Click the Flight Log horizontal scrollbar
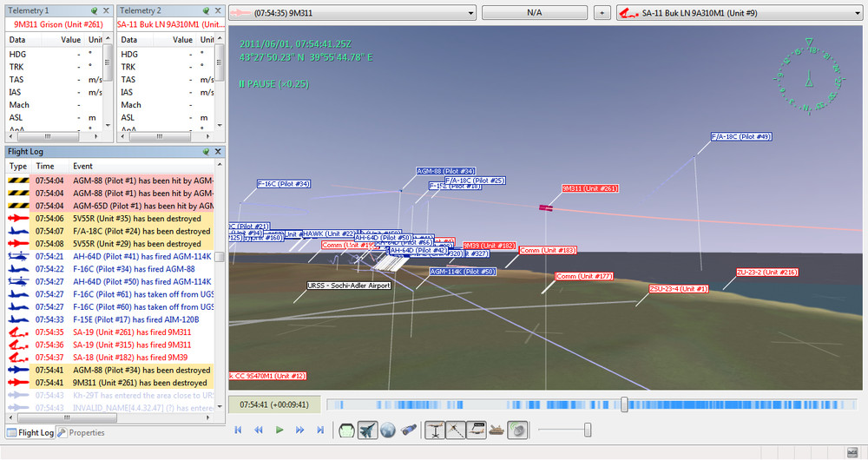868x460 pixels. 110,417
